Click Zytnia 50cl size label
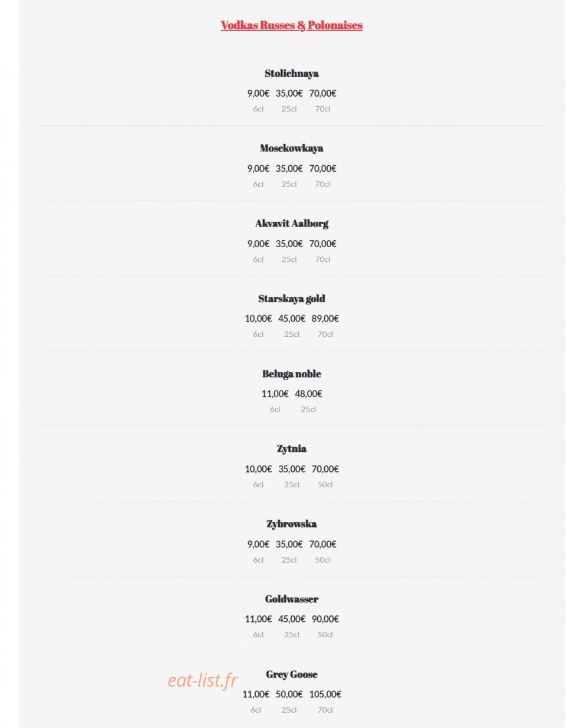 point(325,485)
